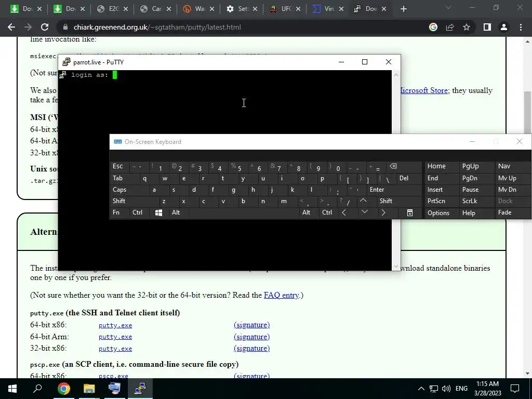Click the PuTTY window system menu icon
Image resolution: width=532 pixels, height=399 pixels.
66,62
